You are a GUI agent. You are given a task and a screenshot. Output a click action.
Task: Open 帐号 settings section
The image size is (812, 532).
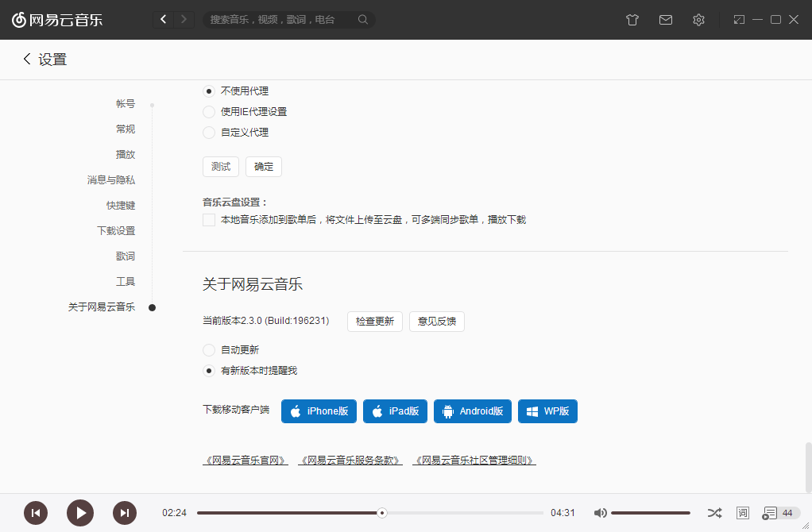tap(126, 103)
